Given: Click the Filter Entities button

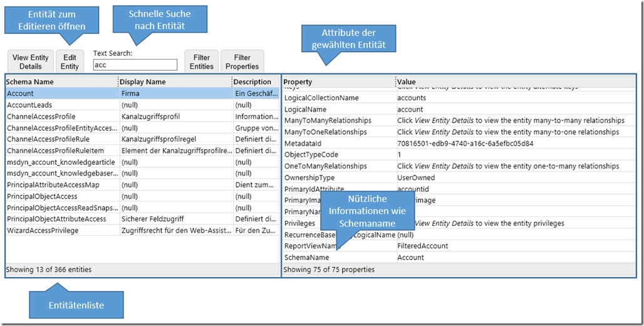Looking at the screenshot, I should click(201, 62).
